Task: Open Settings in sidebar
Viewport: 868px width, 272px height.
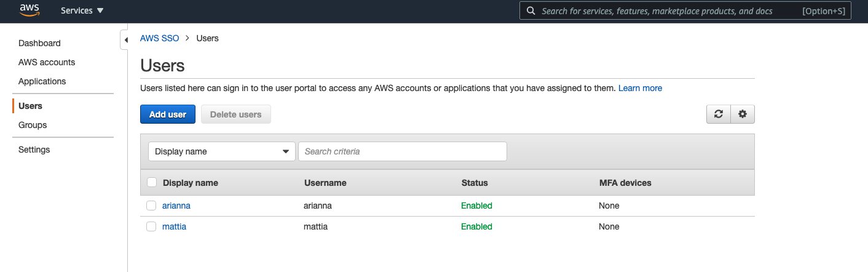Action: coord(34,150)
